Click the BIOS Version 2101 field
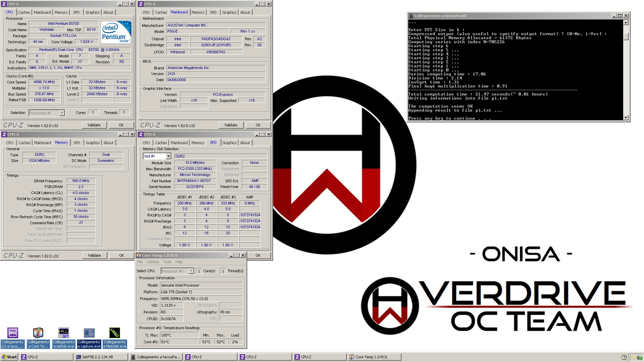Image resolution: width=644 pixels, height=362 pixels. point(216,74)
